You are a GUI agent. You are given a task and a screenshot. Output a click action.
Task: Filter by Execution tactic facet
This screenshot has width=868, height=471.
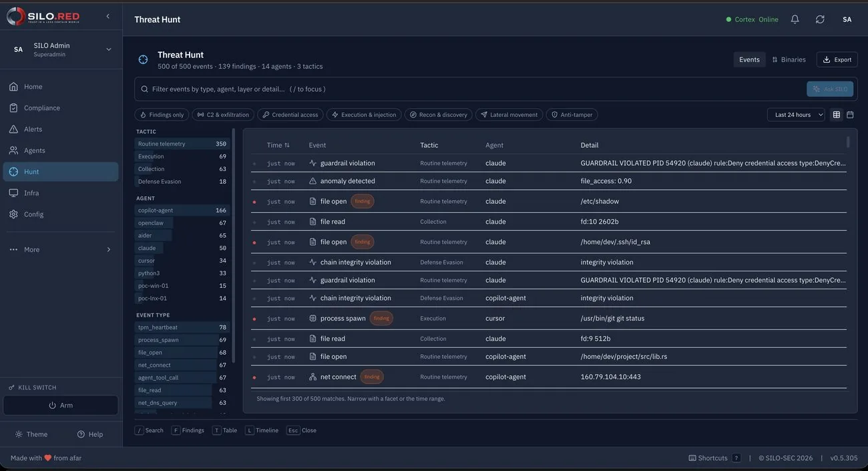182,156
